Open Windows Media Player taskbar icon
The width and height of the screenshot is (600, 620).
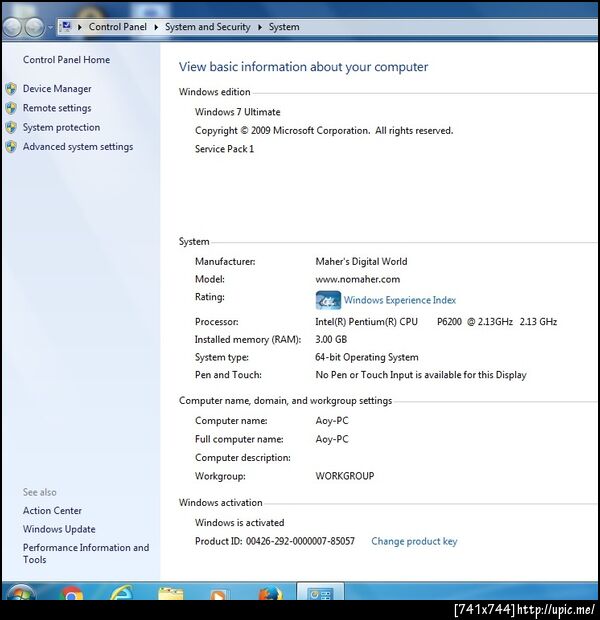(x=220, y=593)
